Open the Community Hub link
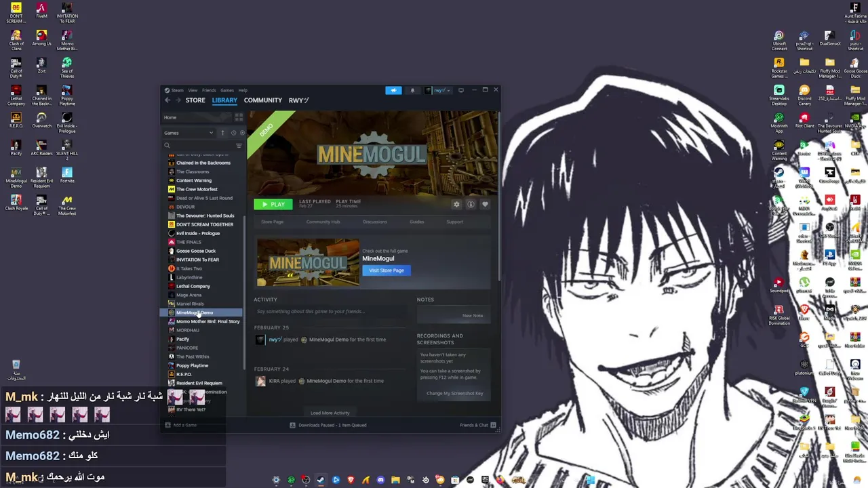 coord(323,222)
